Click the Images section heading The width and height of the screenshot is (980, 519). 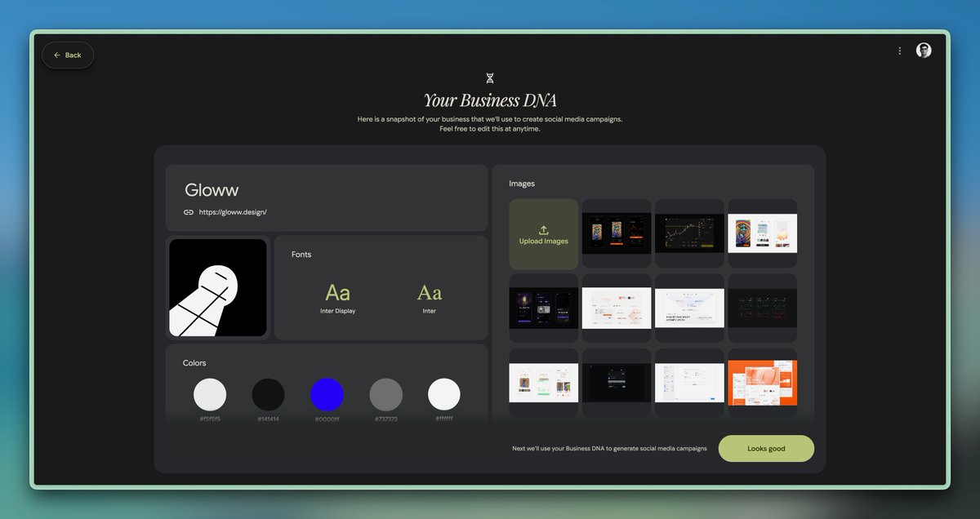pyautogui.click(x=522, y=184)
